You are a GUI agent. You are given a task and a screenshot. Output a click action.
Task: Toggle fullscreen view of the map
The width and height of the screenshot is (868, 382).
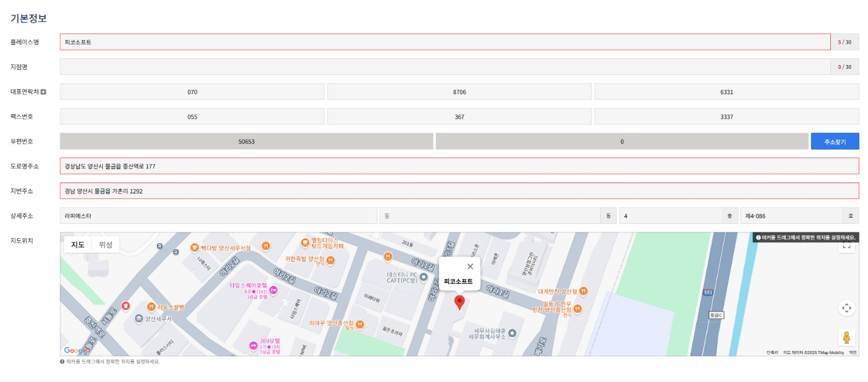coord(847,246)
